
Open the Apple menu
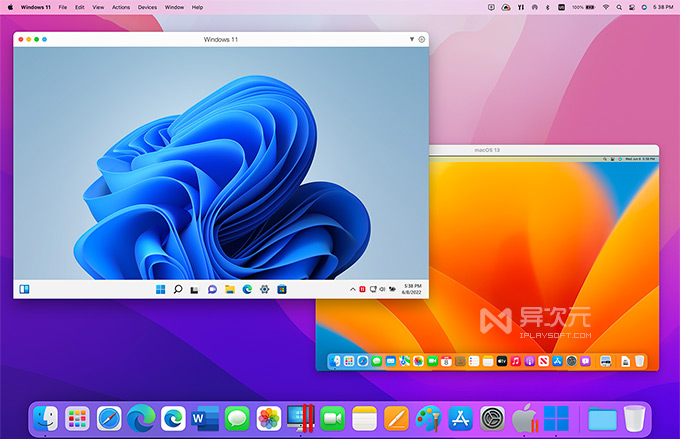pos(10,7)
